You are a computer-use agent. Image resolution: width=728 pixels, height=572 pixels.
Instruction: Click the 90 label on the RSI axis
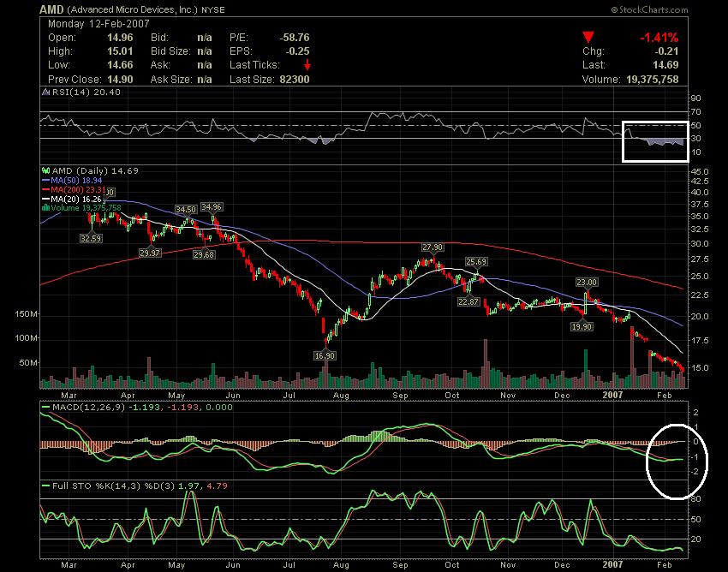point(696,98)
